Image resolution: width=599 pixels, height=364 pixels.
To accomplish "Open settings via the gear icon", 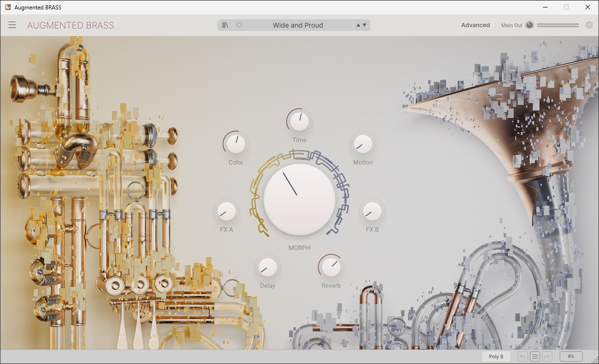I will [x=589, y=25].
